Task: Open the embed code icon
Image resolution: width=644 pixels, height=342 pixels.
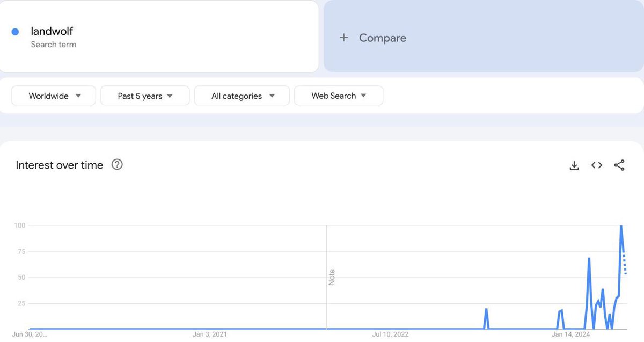Action: [x=597, y=165]
